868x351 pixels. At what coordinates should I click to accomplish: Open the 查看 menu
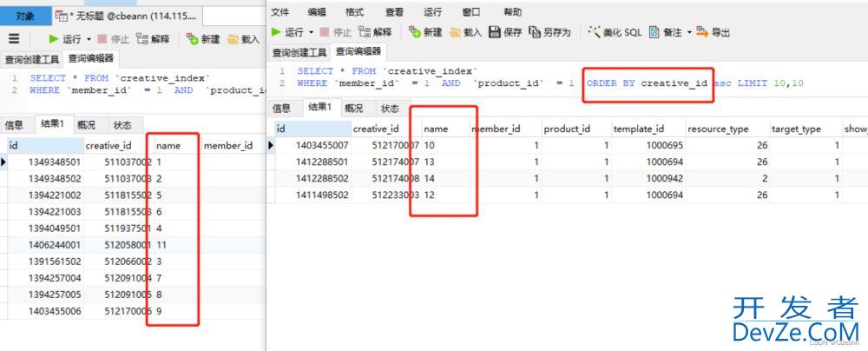coord(393,12)
